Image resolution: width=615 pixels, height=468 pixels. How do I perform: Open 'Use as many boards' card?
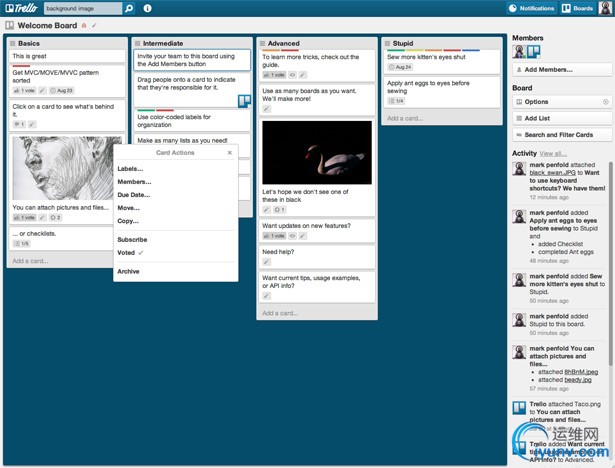(x=317, y=100)
